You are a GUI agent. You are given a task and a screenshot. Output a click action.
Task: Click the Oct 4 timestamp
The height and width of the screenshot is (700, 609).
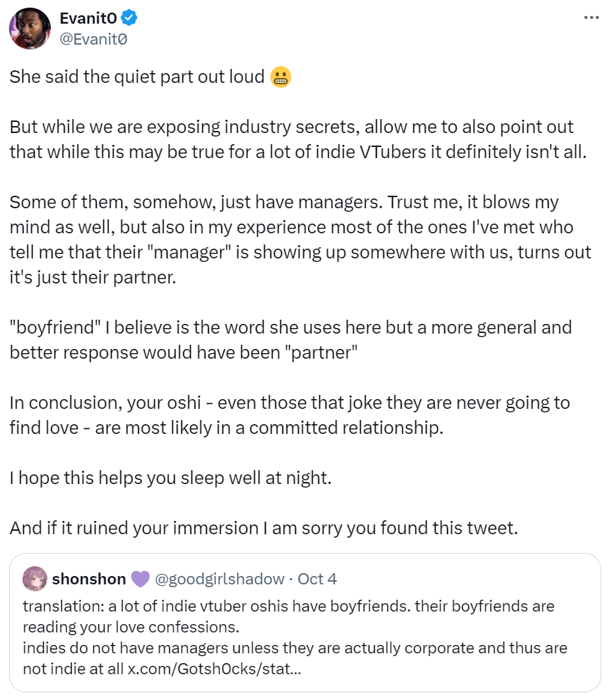click(x=317, y=579)
